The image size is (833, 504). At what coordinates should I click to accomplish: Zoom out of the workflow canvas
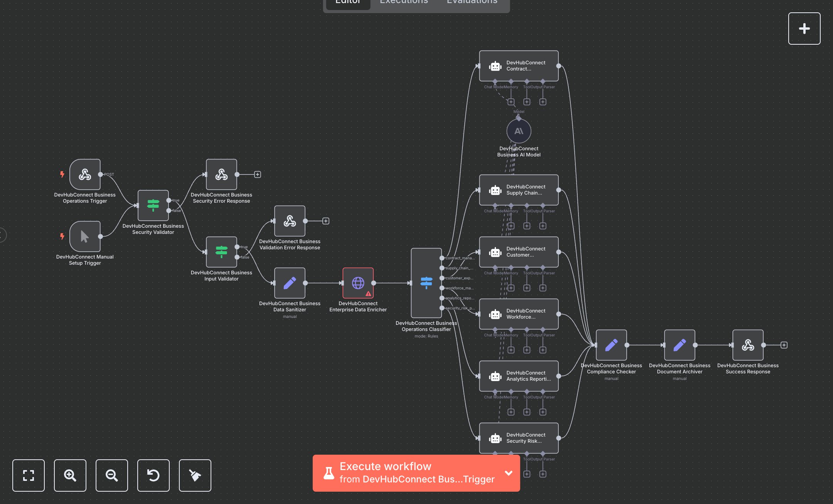pyautogui.click(x=112, y=475)
